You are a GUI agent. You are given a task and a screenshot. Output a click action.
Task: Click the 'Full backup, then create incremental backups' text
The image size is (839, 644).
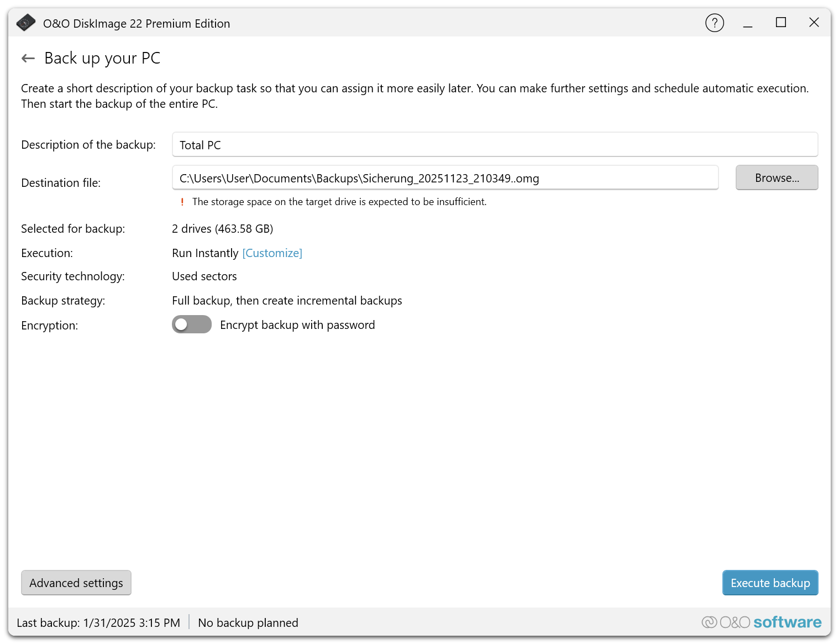point(287,301)
